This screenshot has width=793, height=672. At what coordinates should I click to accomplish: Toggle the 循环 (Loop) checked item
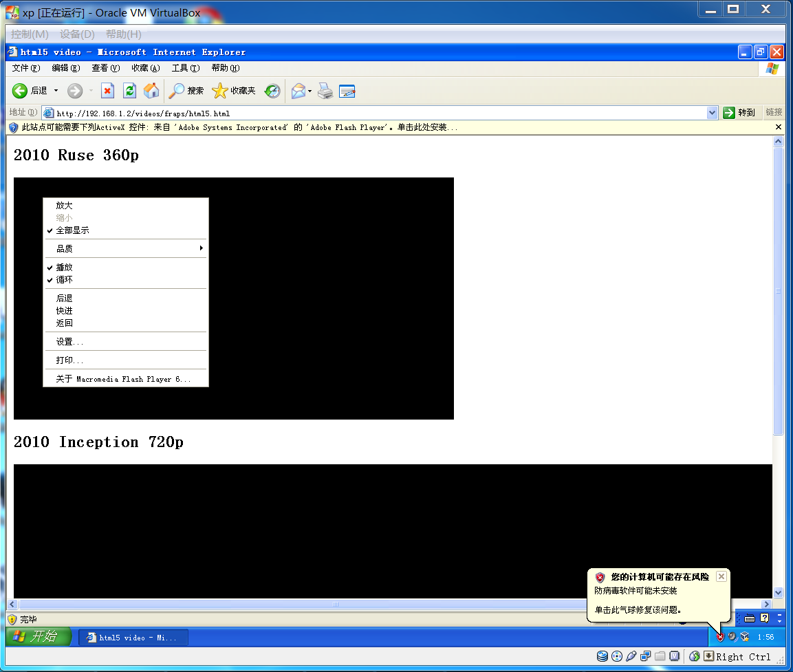[126, 280]
